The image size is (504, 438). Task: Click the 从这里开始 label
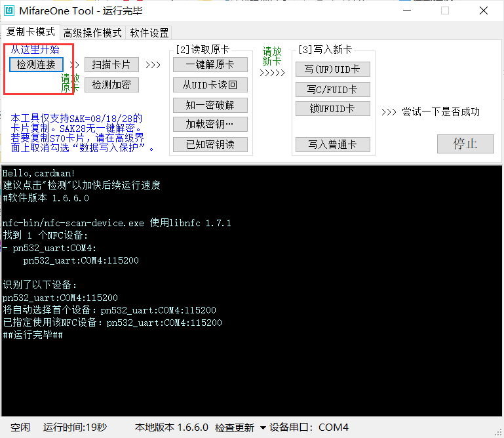click(x=35, y=50)
